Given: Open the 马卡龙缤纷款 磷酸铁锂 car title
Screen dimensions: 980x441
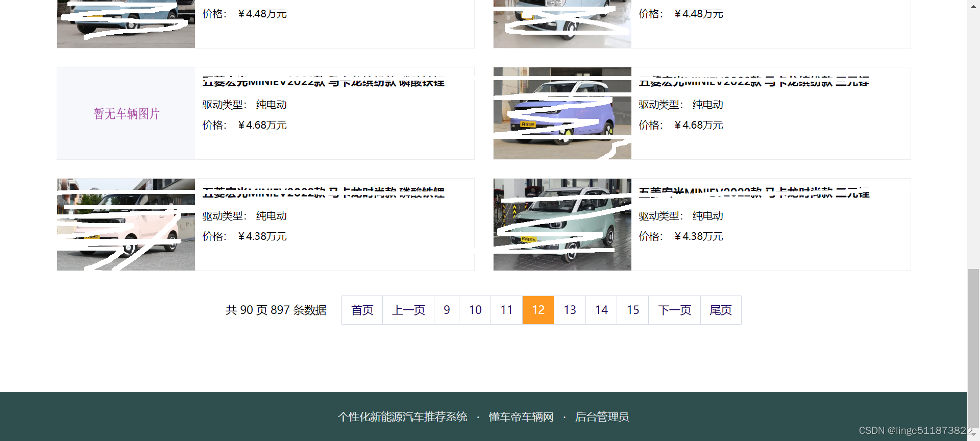Looking at the screenshot, I should click(324, 82).
